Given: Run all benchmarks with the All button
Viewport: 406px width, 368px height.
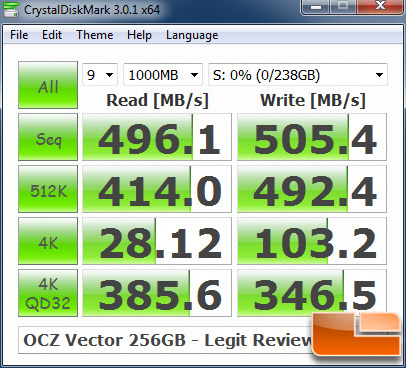Looking at the screenshot, I should pyautogui.click(x=48, y=85).
